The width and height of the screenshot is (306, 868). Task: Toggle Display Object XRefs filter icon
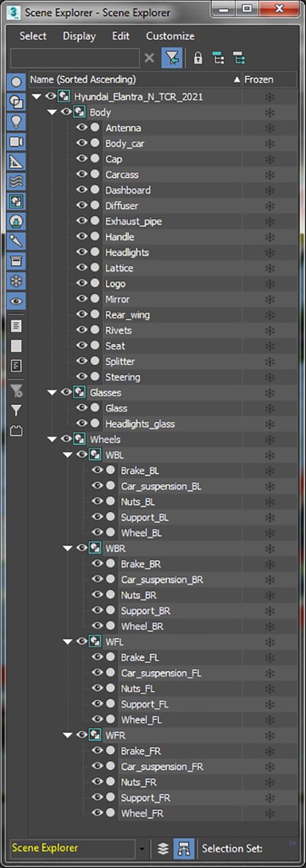tap(16, 222)
